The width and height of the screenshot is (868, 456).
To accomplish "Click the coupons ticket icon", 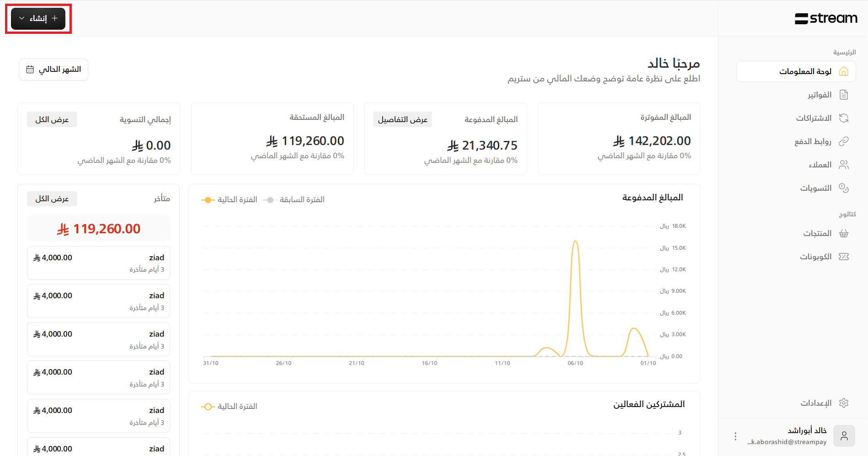I will [844, 257].
